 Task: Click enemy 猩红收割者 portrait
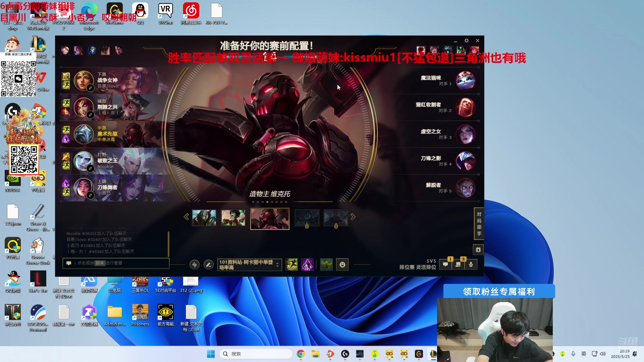pos(466,107)
